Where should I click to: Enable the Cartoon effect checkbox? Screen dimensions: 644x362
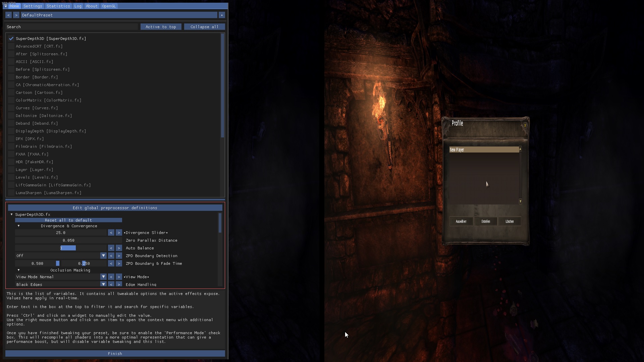11,93
